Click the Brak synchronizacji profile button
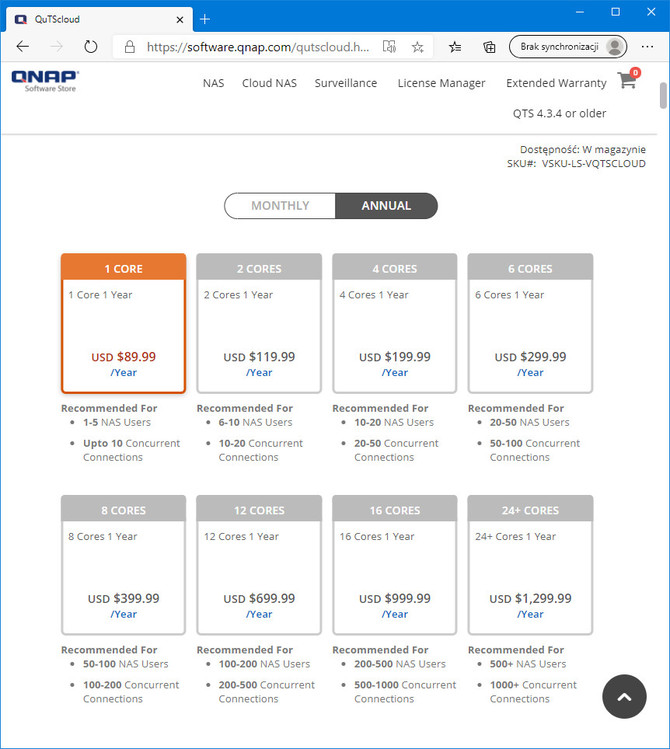Image resolution: width=670 pixels, height=749 pixels. click(568, 47)
